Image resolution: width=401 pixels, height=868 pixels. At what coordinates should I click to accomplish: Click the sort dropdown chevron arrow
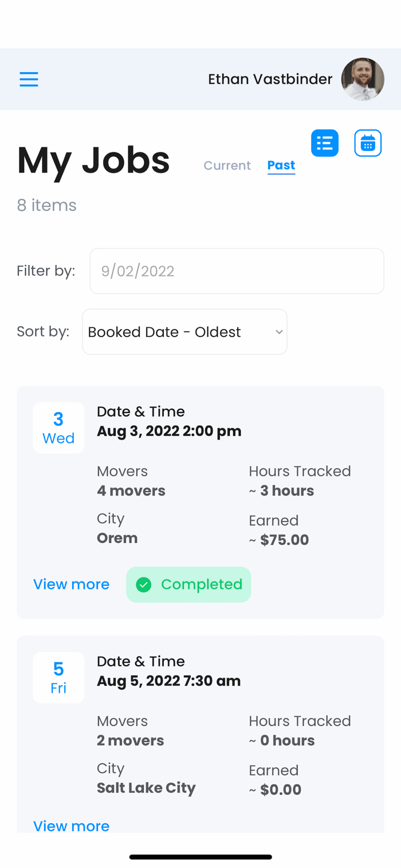click(x=279, y=332)
